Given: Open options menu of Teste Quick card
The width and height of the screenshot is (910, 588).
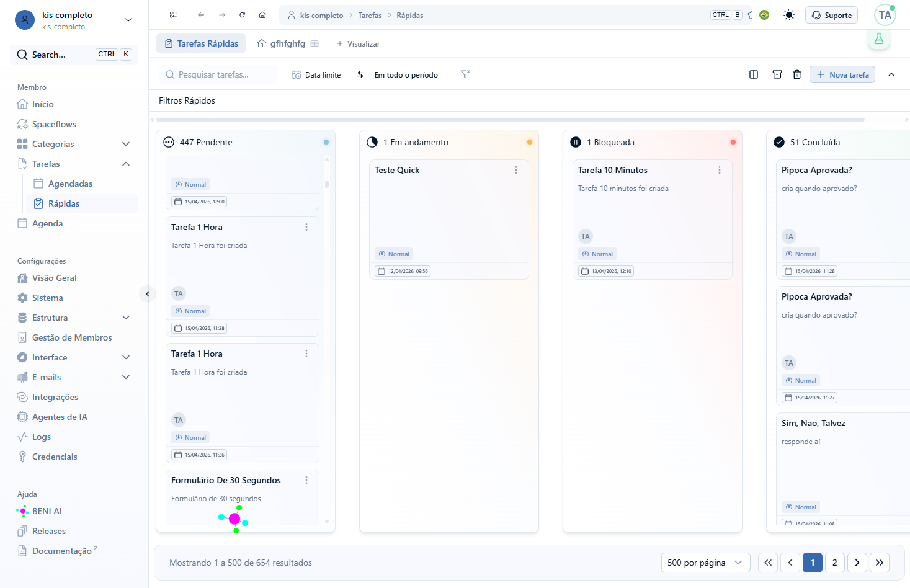Looking at the screenshot, I should [516, 170].
